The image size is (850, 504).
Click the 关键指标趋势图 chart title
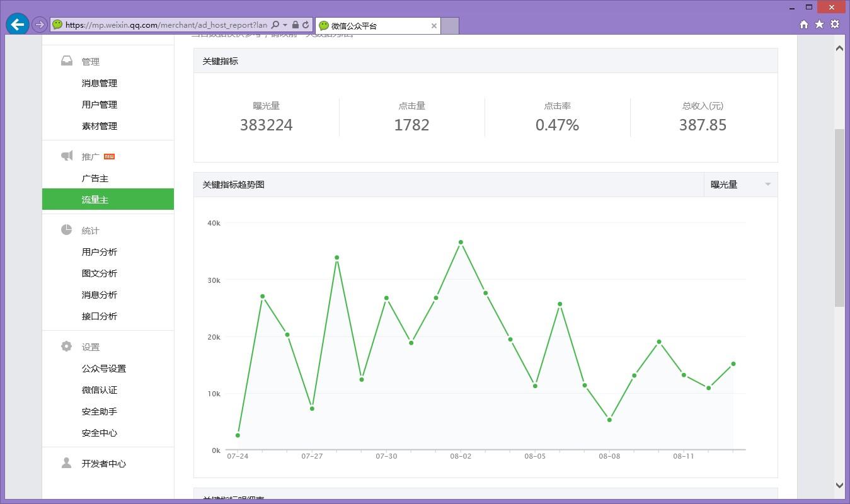(x=233, y=185)
